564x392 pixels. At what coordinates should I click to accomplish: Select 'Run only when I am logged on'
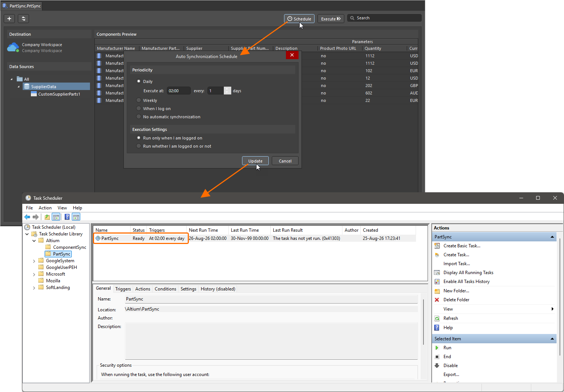coord(139,138)
